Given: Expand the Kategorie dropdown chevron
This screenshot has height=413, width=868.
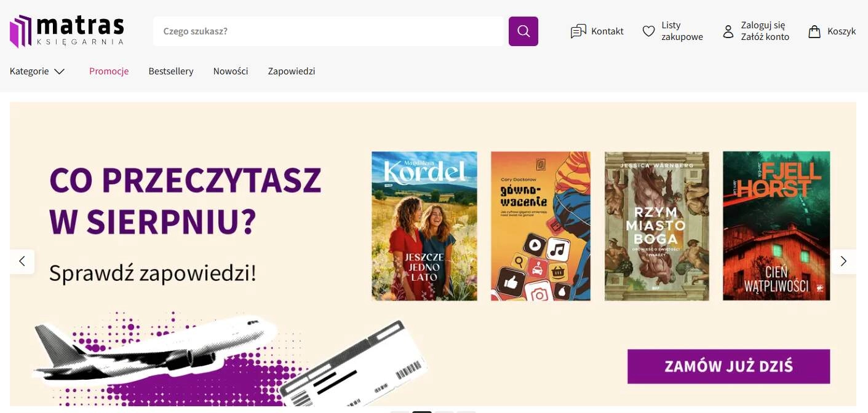Looking at the screenshot, I should (x=59, y=71).
